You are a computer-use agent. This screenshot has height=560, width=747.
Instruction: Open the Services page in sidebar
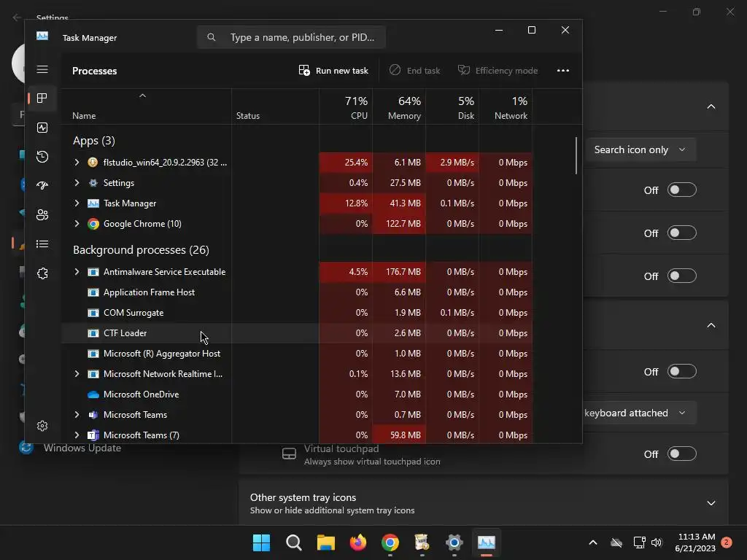tap(42, 273)
